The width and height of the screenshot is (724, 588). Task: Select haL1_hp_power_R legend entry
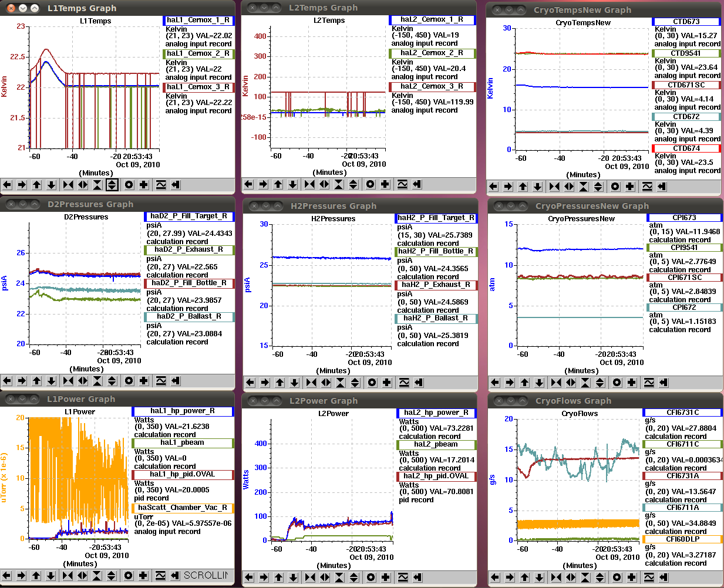183,411
